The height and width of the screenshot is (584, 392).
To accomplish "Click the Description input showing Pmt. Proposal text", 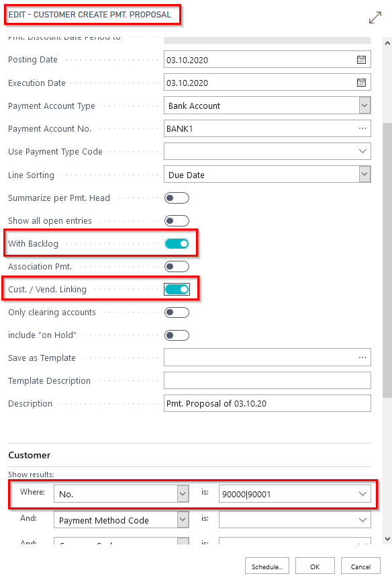I will click(x=266, y=403).
